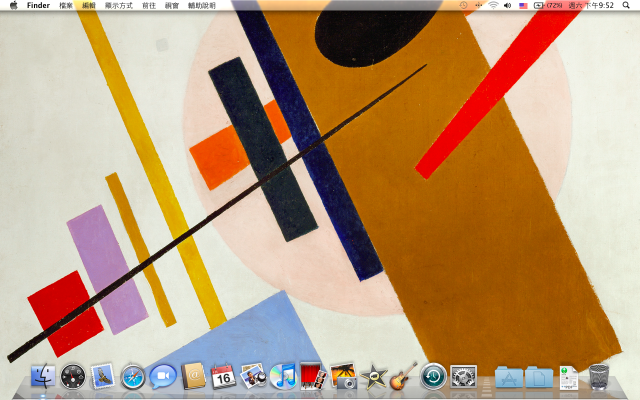Click the battery status showing 72%

[548, 5]
